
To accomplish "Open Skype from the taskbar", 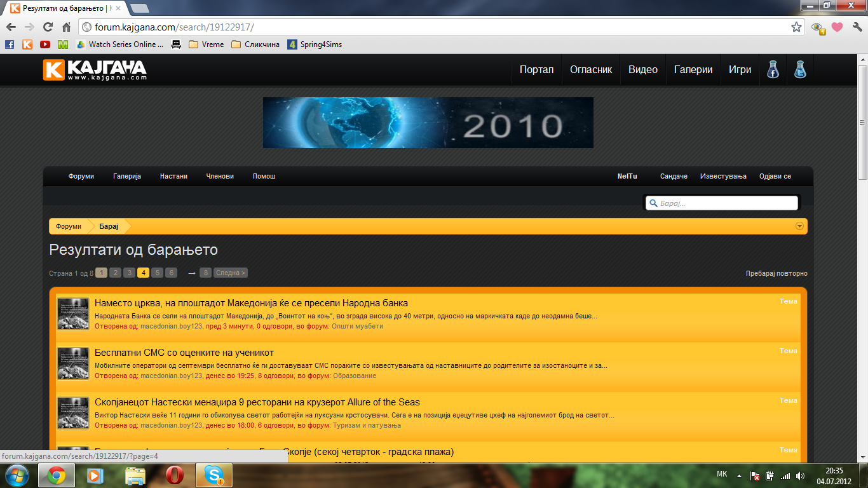I will coord(214,475).
